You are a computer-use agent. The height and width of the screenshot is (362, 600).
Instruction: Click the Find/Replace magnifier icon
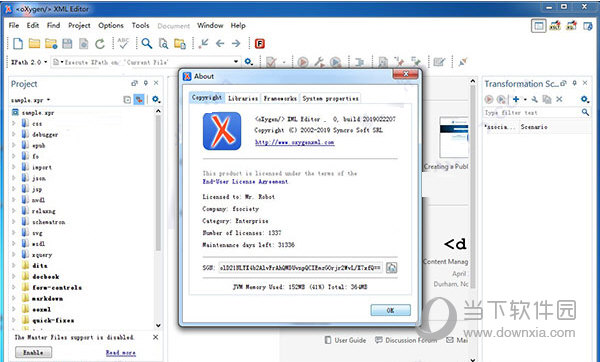pos(147,44)
